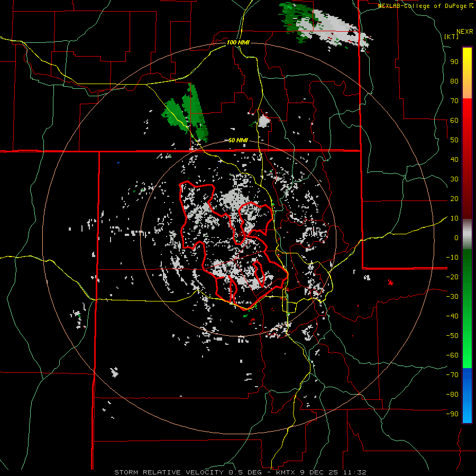Click the "[KT]" units label
This screenshot has height=476, width=476.
pyautogui.click(x=452, y=36)
